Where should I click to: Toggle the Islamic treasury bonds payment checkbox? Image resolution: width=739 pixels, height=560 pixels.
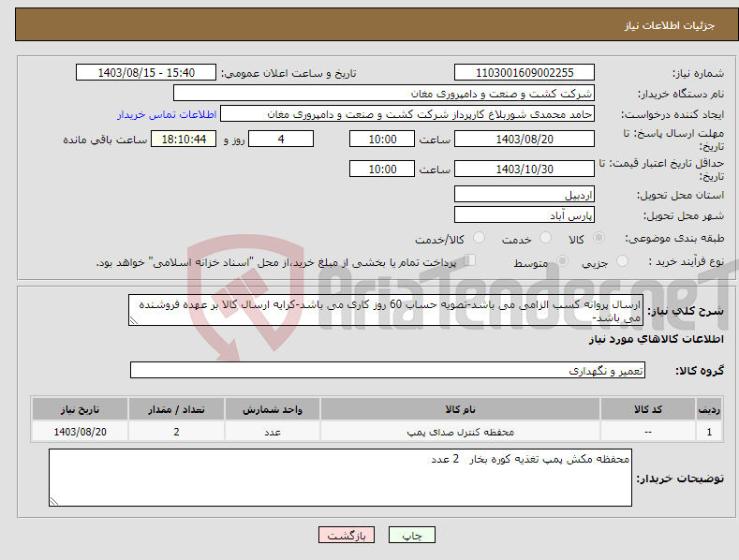(470, 260)
